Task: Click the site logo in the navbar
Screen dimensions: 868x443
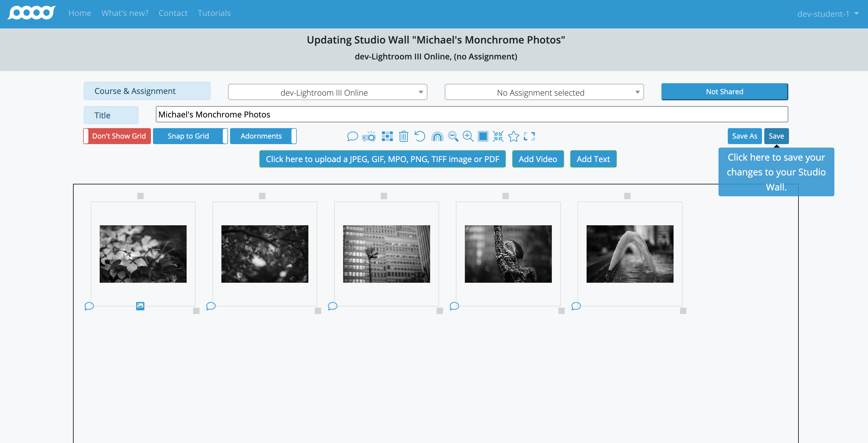Action: click(x=32, y=13)
